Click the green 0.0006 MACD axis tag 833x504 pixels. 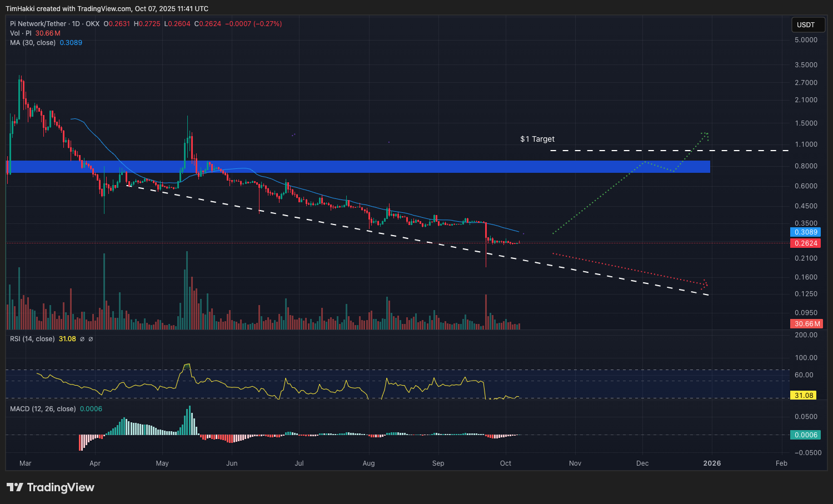click(x=806, y=435)
